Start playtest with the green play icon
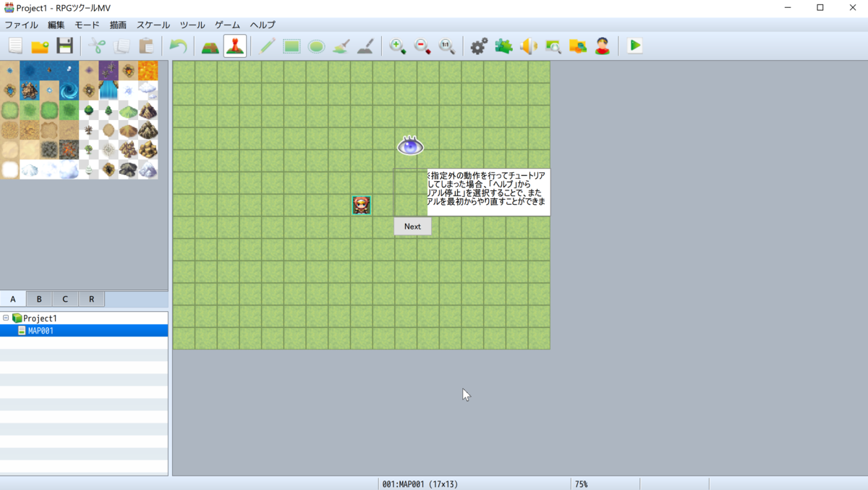This screenshot has width=868, height=490. [635, 46]
